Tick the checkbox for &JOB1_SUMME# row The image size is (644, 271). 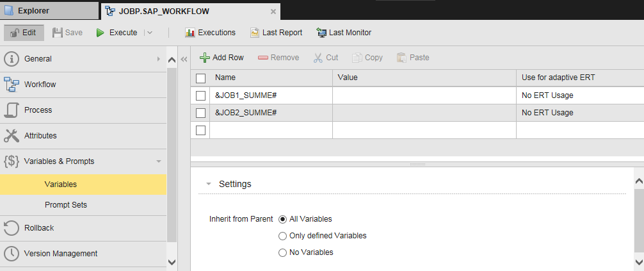(200, 95)
